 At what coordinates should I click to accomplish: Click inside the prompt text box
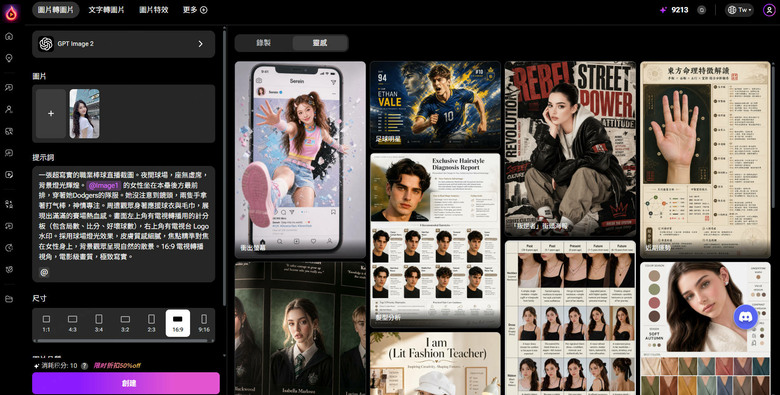124,224
